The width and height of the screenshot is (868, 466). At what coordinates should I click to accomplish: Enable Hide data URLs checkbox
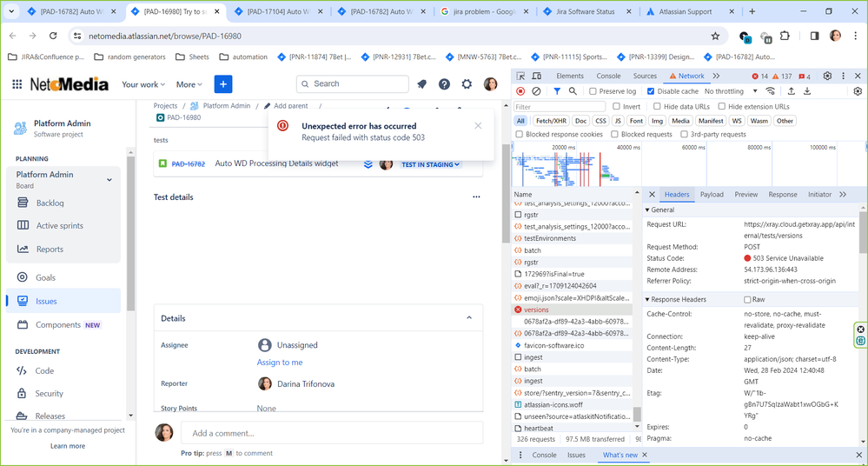(657, 106)
